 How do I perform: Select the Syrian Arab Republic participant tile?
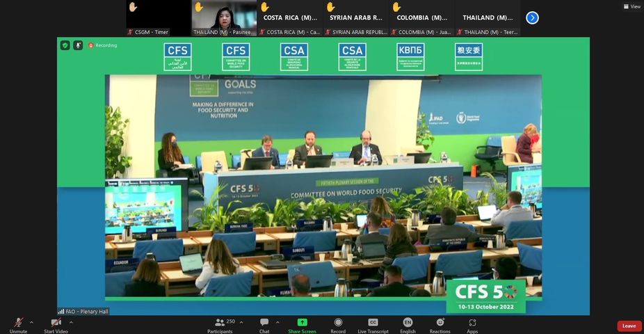[x=355, y=18]
